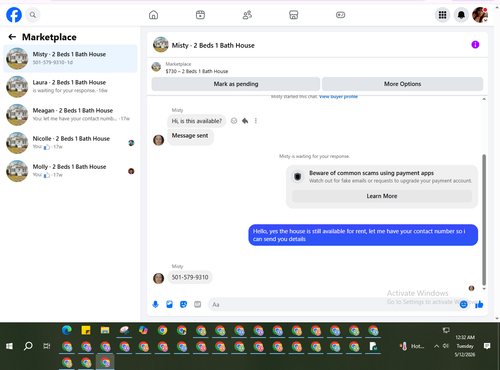Image resolution: width=500 pixels, height=370 pixels.
Task: Open Task View on taskbar
Action: click(47, 346)
